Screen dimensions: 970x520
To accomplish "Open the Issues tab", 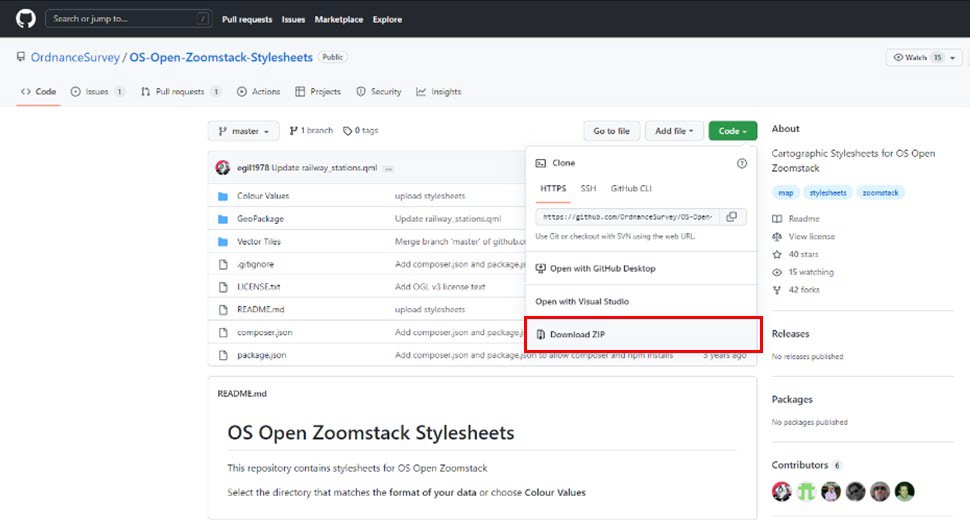I will point(97,92).
